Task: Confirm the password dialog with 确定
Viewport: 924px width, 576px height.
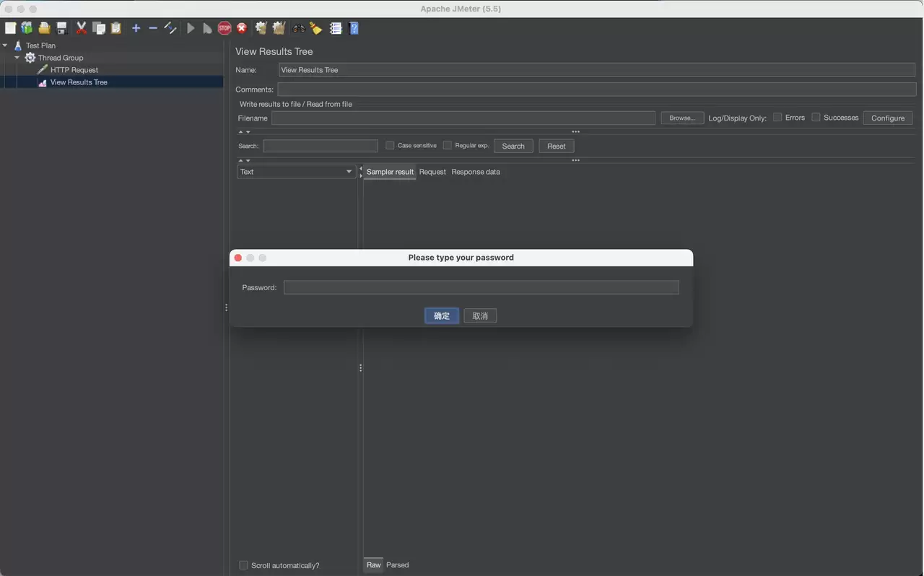Action: pyautogui.click(x=442, y=315)
